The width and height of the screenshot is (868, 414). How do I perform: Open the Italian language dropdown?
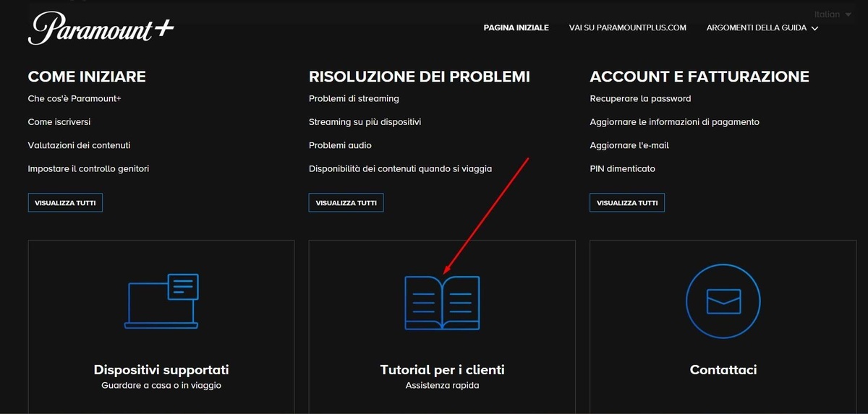click(832, 14)
